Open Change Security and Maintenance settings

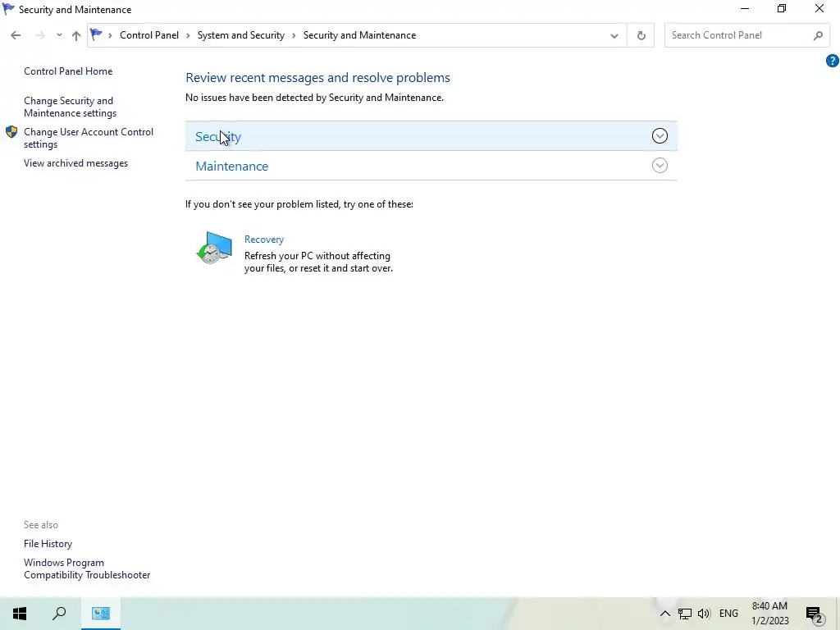point(71,107)
